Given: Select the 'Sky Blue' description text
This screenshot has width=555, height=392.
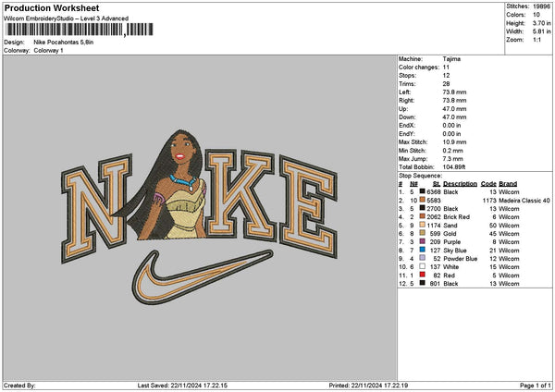Looking at the screenshot, I should 455,251.
